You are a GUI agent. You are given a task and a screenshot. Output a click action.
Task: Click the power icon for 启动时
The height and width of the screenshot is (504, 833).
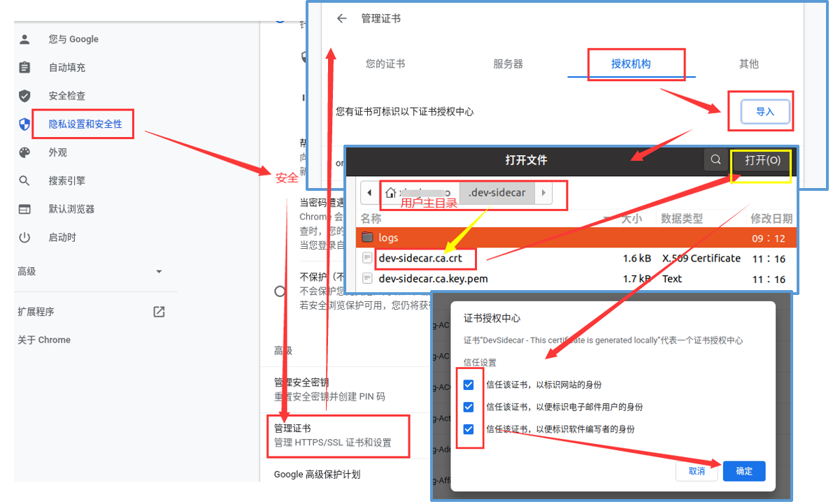[24, 238]
